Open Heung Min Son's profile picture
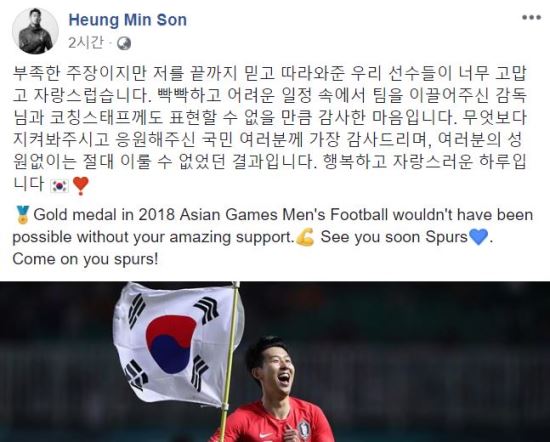This screenshot has height=442, width=550. tap(35, 31)
